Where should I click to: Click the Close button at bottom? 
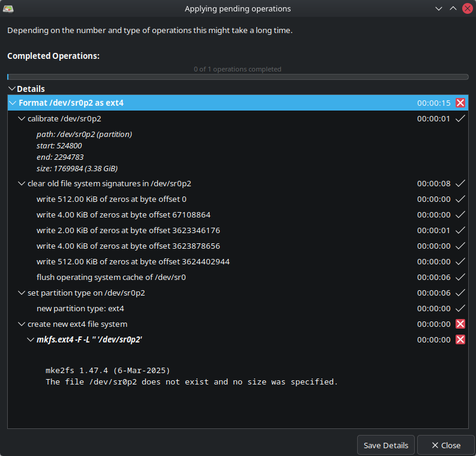446,445
